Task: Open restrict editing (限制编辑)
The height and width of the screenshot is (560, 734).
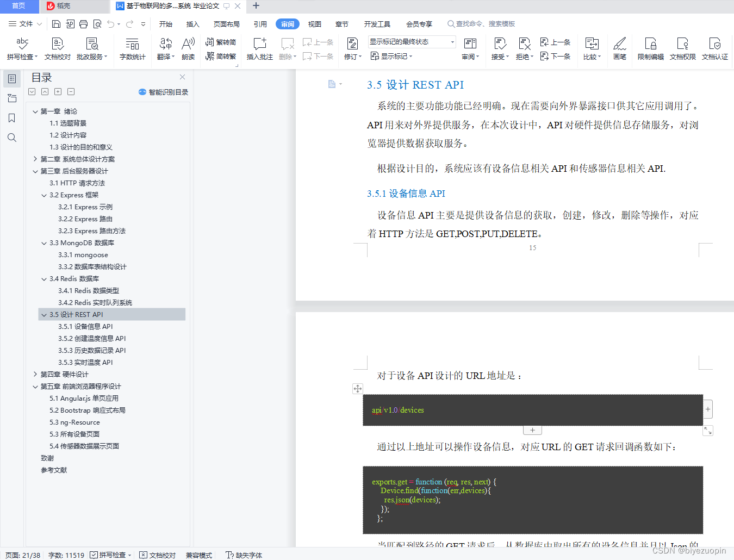Action: 650,48
